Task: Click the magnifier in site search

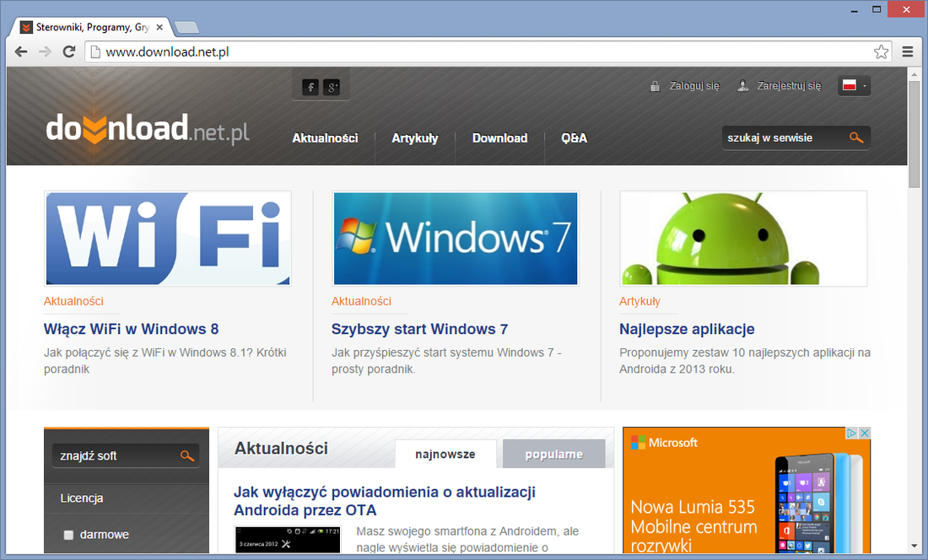Action: tap(855, 137)
